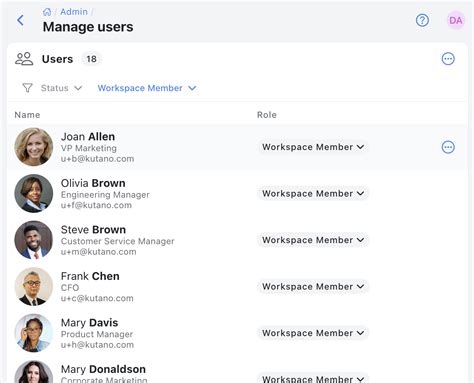The width and height of the screenshot is (474, 383).
Task: Open Joan Allen's row more options
Action: (x=448, y=147)
